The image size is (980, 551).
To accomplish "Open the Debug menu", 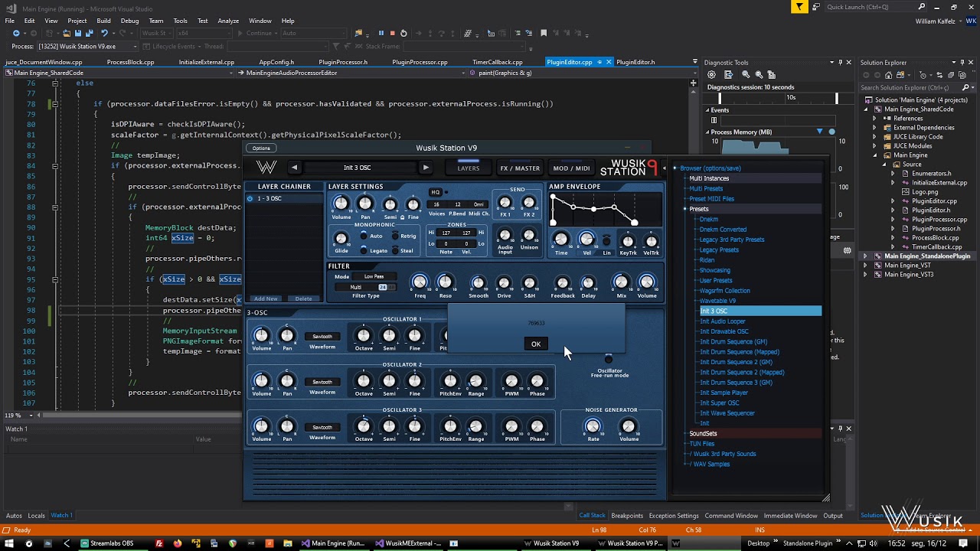I will coord(129,21).
